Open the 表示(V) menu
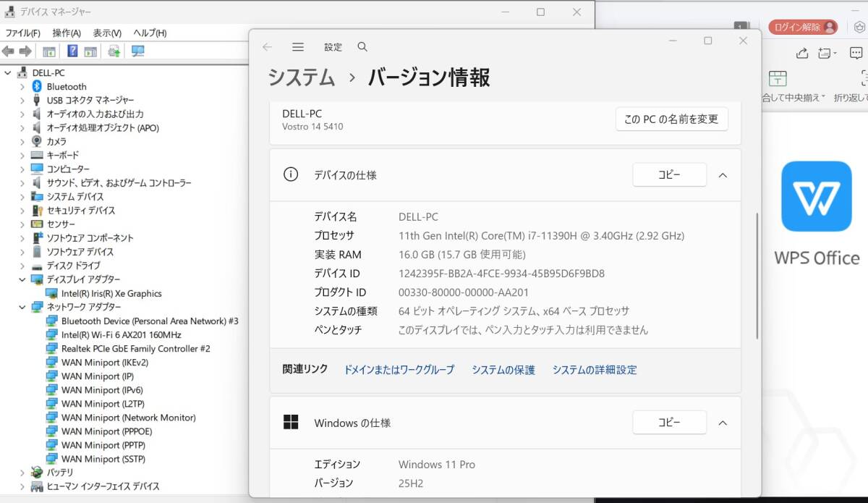This screenshot has width=868, height=503. (107, 33)
